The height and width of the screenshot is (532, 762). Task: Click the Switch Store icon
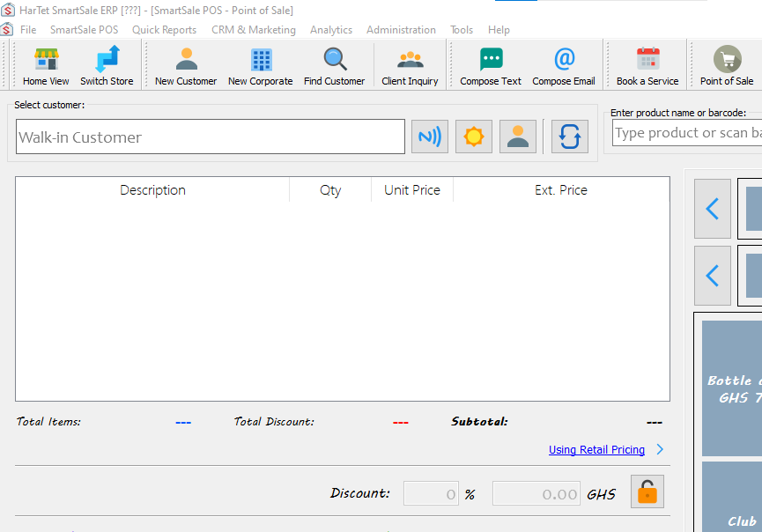pos(107,66)
